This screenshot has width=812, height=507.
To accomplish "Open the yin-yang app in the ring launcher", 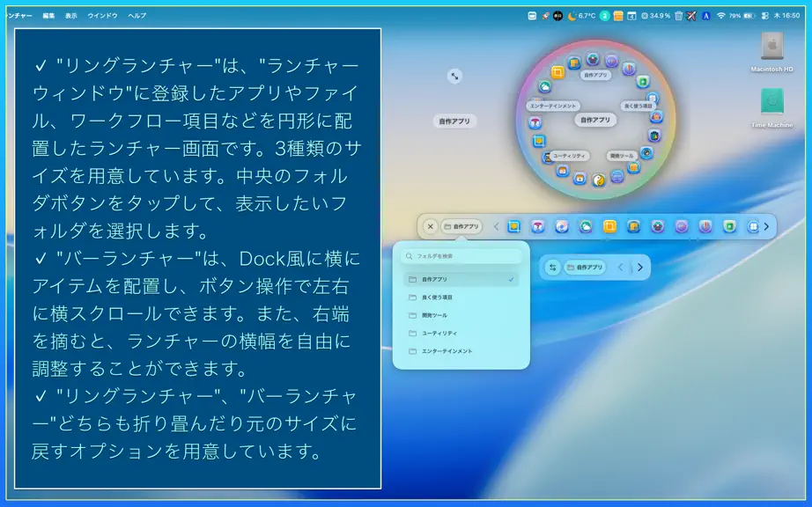I will 599,180.
